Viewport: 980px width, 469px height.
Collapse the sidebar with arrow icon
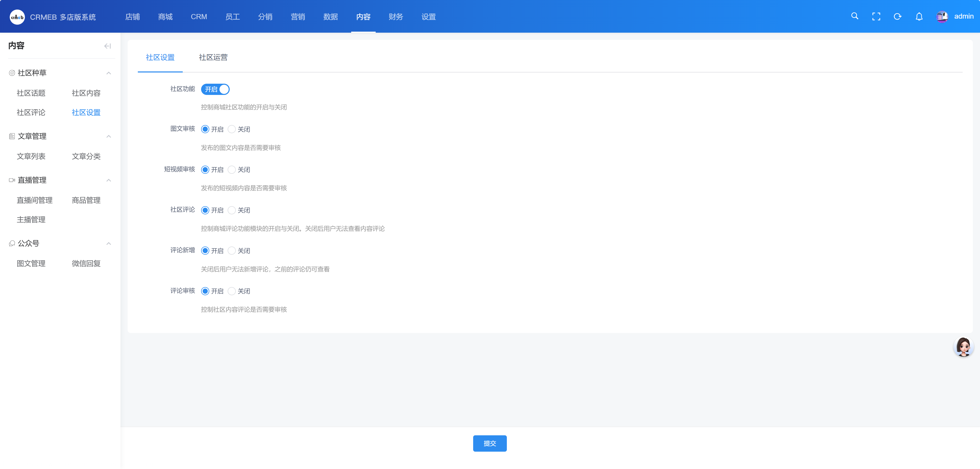pyautogui.click(x=107, y=46)
